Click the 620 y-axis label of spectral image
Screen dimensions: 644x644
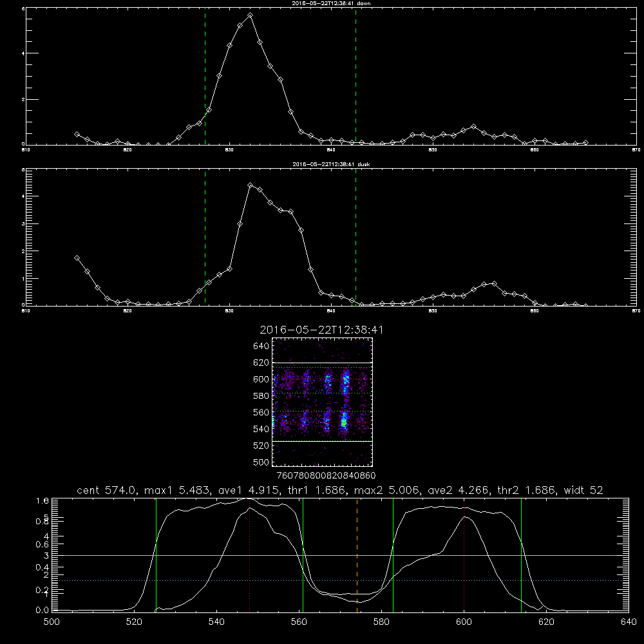[x=261, y=363]
